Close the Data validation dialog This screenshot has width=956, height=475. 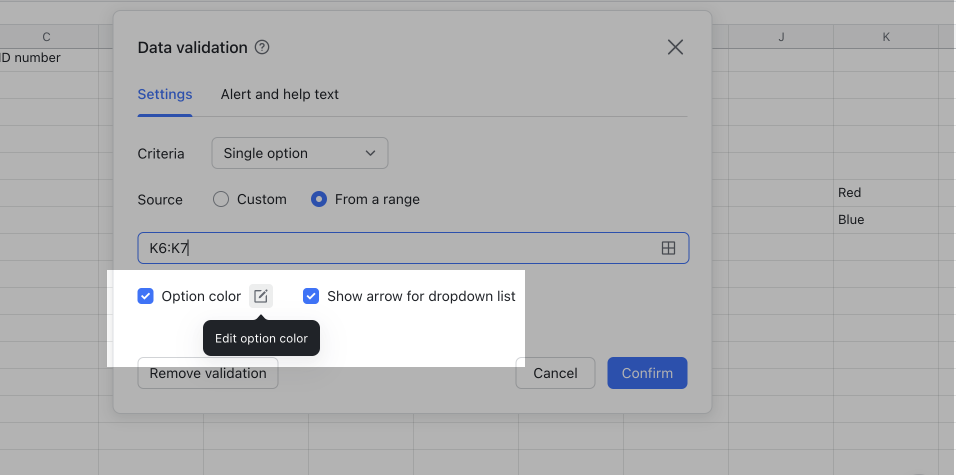point(675,47)
